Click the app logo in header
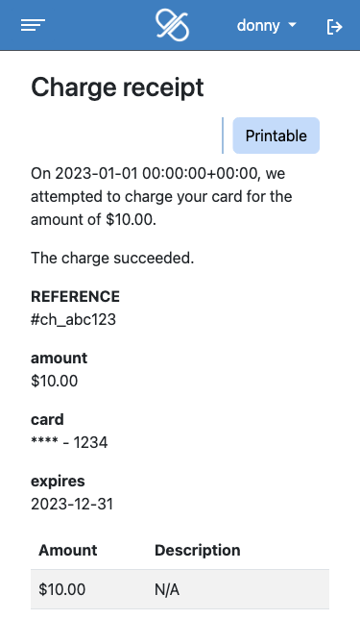Image resolution: width=360 pixels, height=644 pixels. [x=173, y=25]
